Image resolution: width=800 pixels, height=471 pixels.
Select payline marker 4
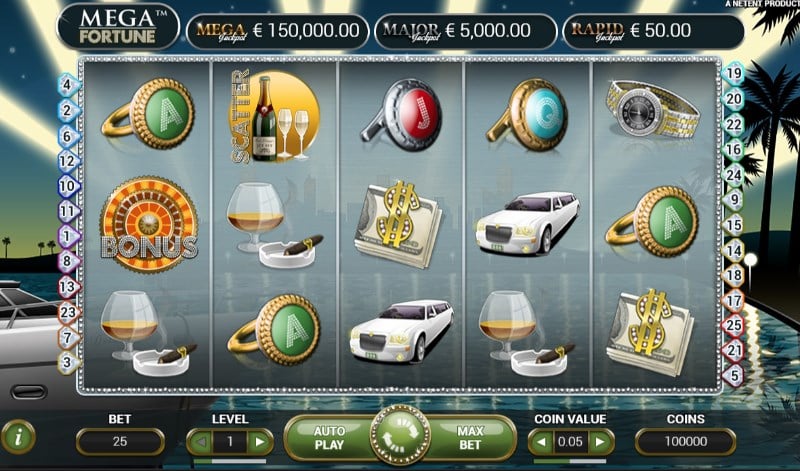pos(68,85)
